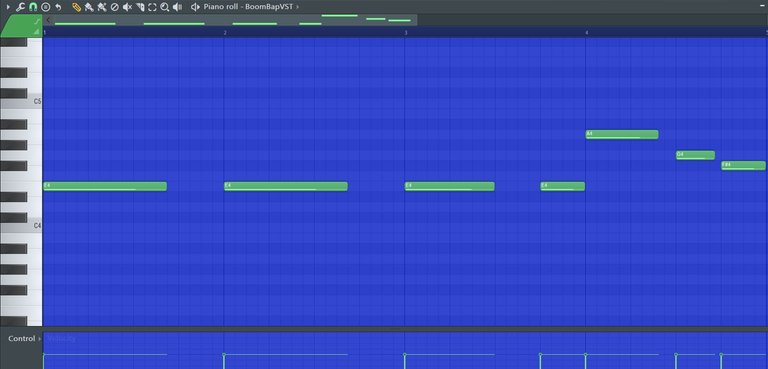Expand the Control lane selector
Viewport: 768px width, 369px height.
[x=24, y=339]
